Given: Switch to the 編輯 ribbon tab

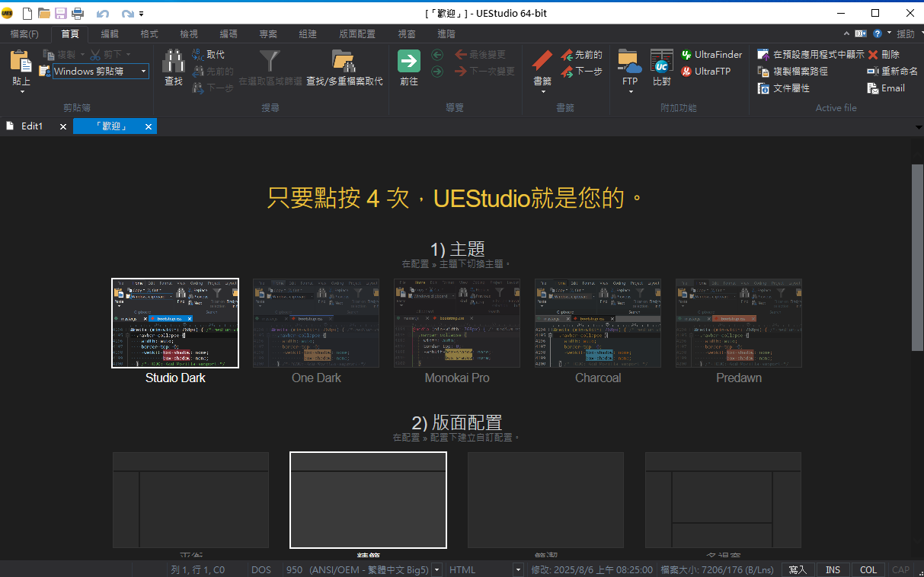Looking at the screenshot, I should (x=110, y=34).
